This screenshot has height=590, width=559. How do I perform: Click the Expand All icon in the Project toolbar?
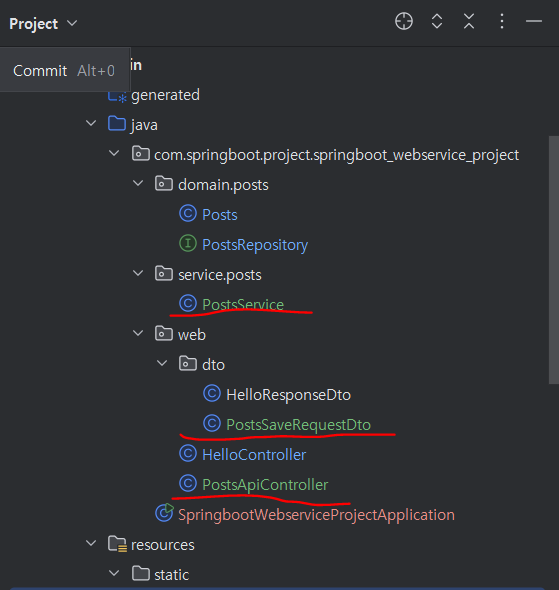point(437,21)
